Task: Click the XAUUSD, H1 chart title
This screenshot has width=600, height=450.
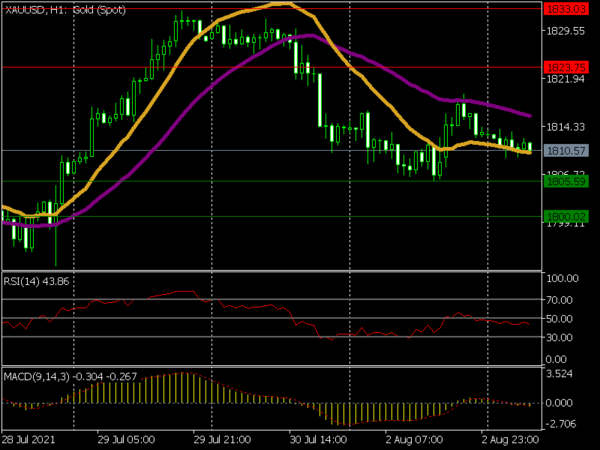Action: (65, 10)
